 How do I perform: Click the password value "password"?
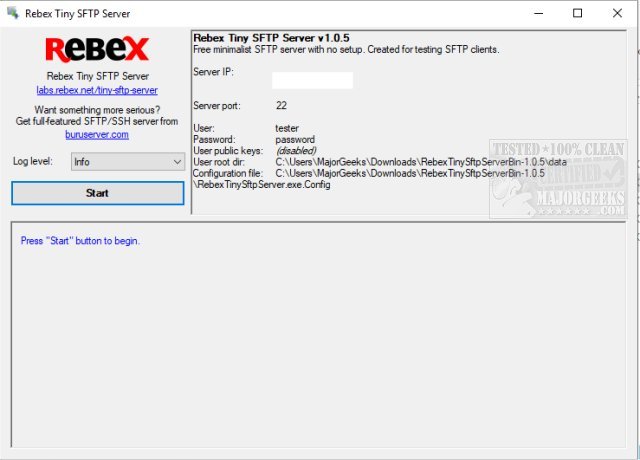pos(295,140)
